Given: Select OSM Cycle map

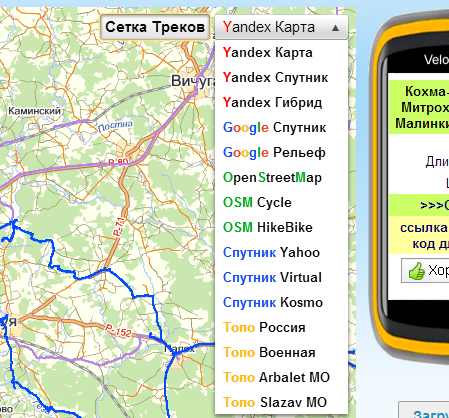Looking at the screenshot, I should 282,203.
